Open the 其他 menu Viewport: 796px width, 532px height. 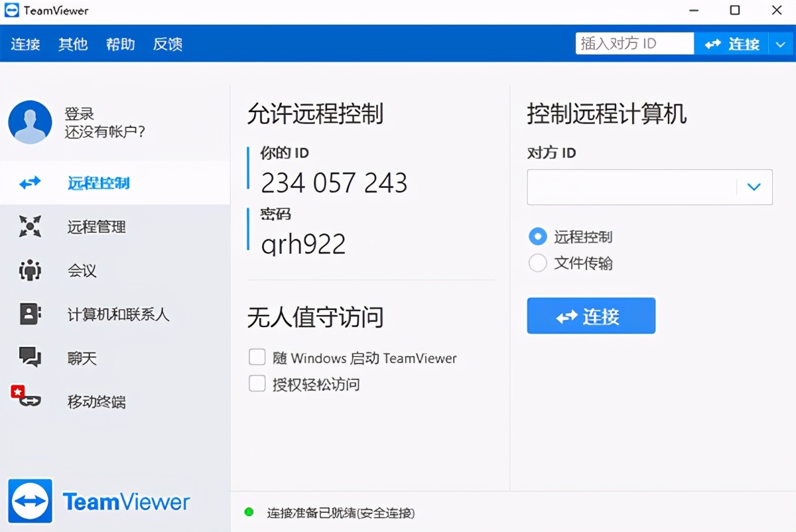73,44
